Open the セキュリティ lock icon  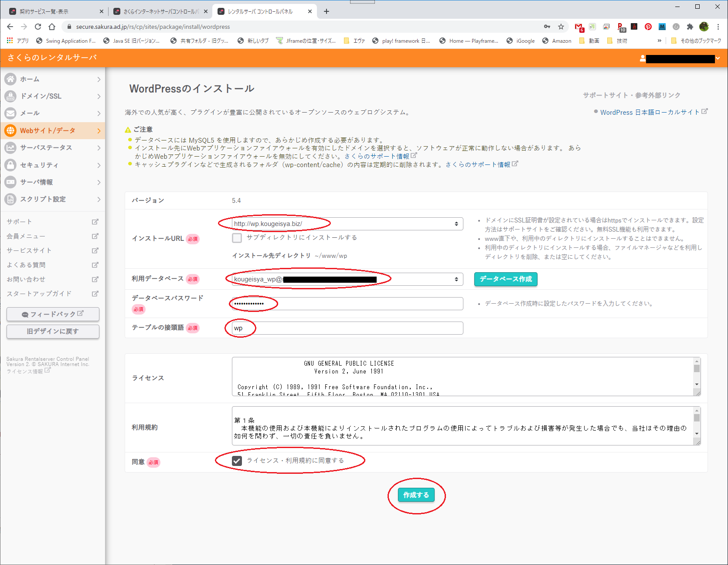point(10,165)
